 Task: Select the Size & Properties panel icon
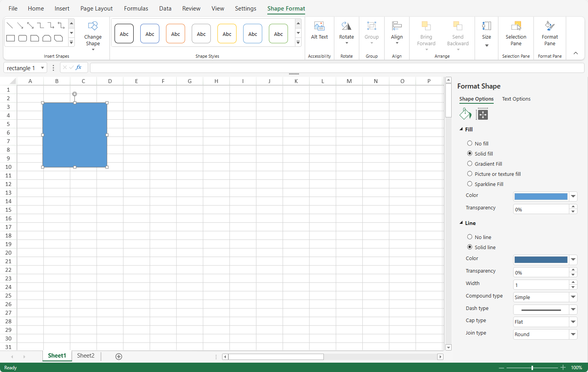tap(482, 114)
